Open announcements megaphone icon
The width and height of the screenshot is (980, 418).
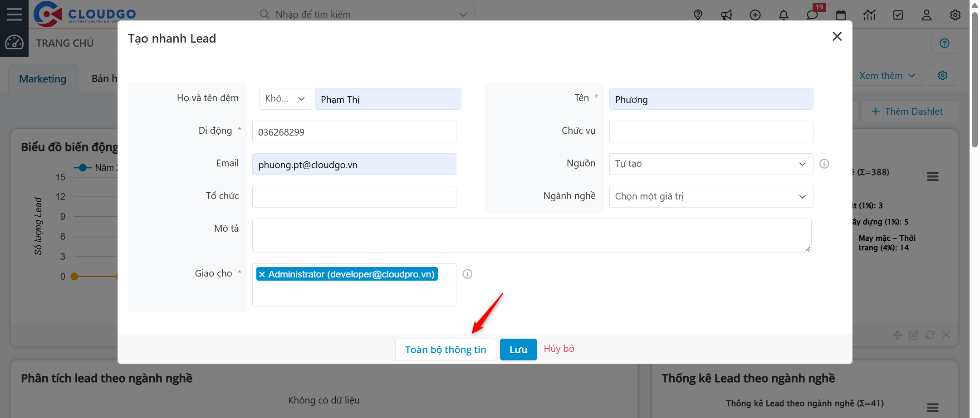point(726,15)
